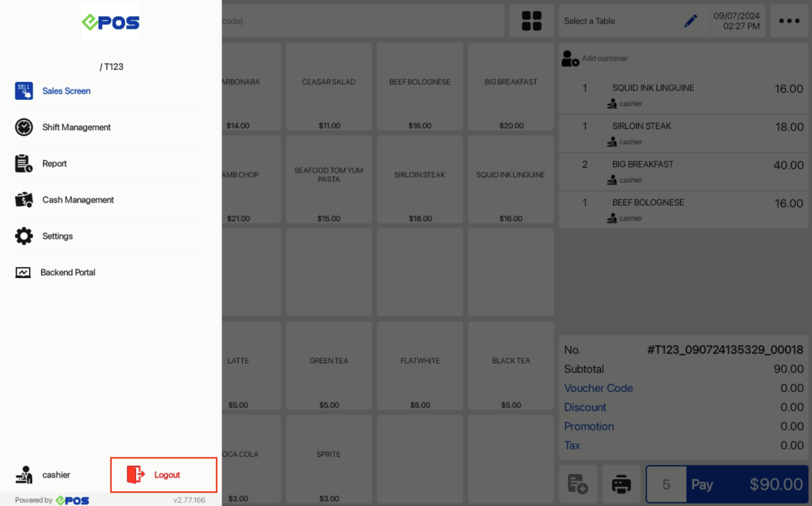
Task: Print the receipt with the printer icon
Action: (621, 484)
